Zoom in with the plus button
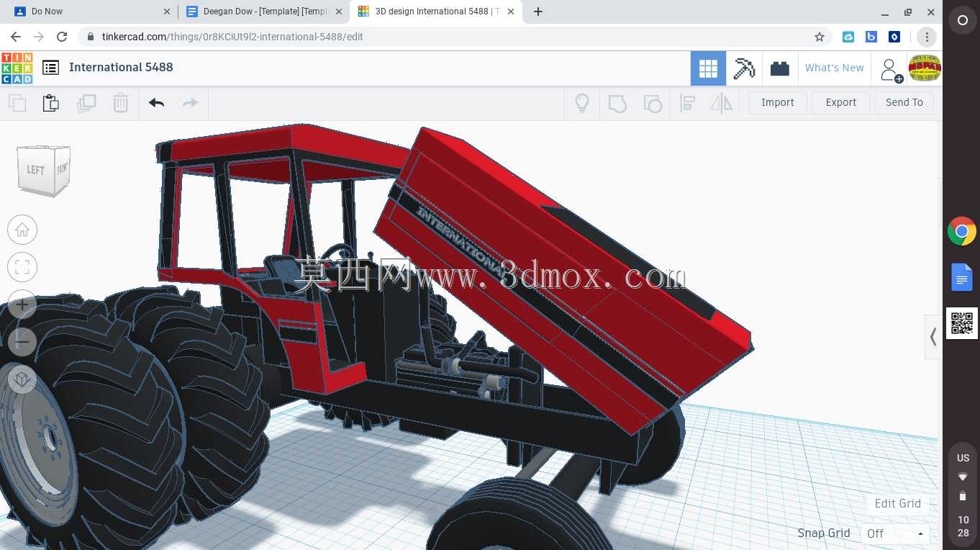The height and width of the screenshot is (550, 980). (x=22, y=305)
